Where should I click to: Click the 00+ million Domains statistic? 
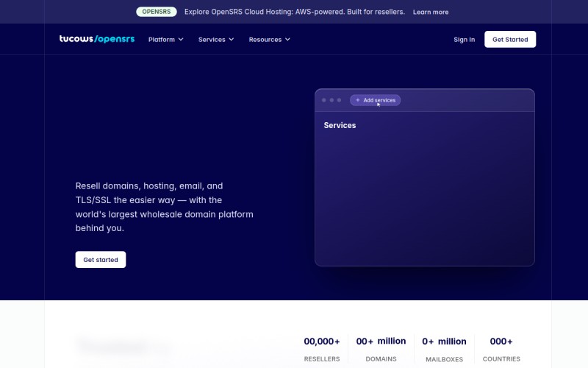pyautogui.click(x=381, y=349)
